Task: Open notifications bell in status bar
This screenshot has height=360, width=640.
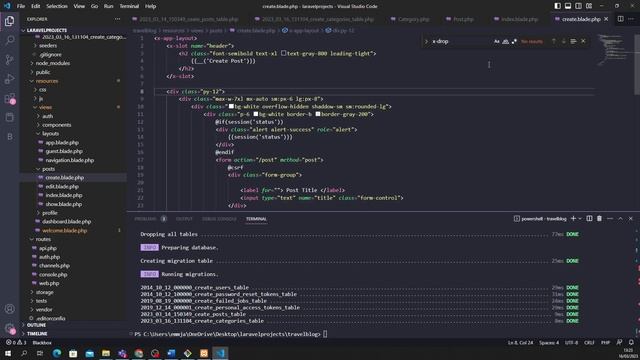Action: pos(631,342)
